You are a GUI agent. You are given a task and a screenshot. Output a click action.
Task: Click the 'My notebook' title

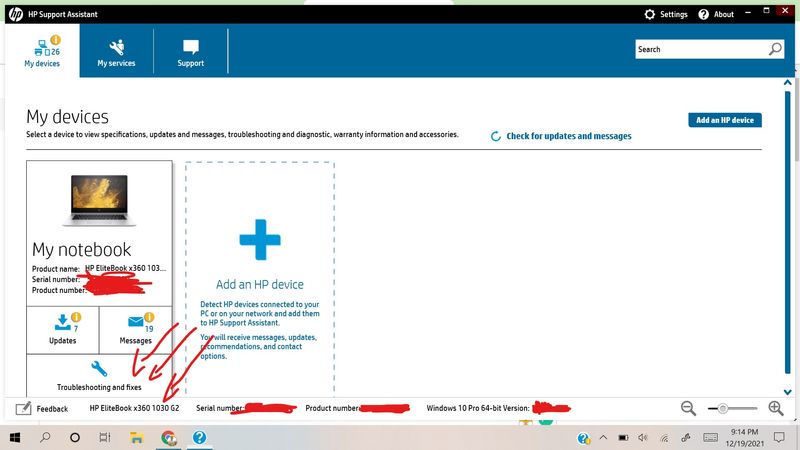pyautogui.click(x=82, y=249)
